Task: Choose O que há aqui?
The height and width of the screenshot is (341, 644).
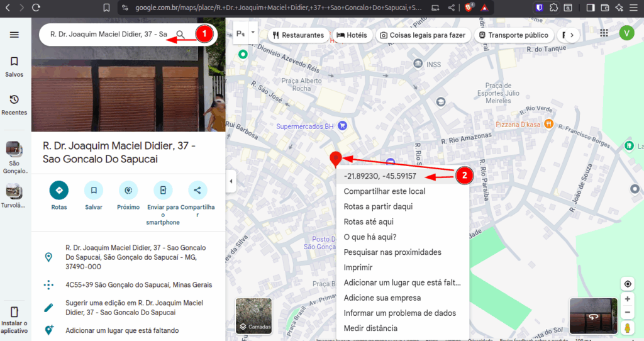Action: pyautogui.click(x=402, y=237)
